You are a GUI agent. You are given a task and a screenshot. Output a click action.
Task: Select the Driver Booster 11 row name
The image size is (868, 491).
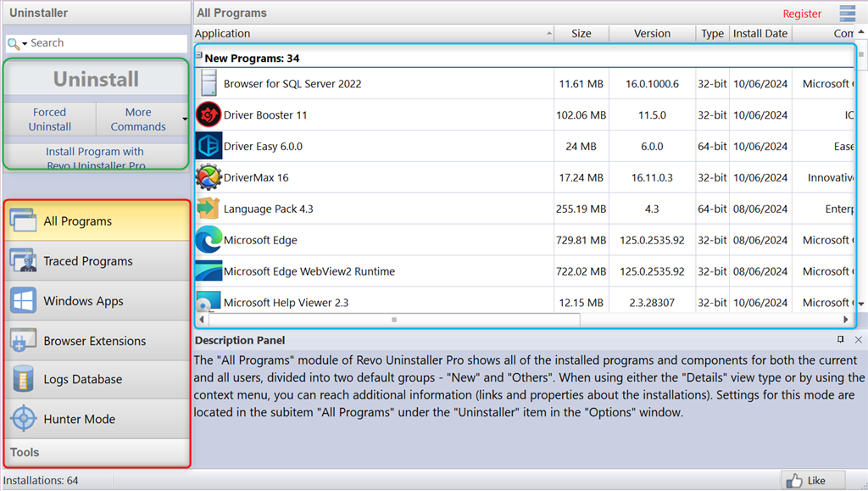265,115
